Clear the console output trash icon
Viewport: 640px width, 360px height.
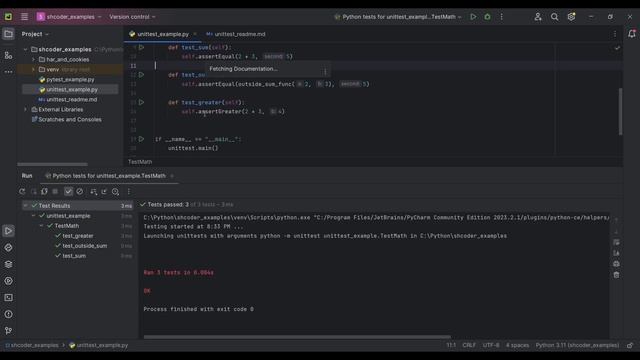[616, 275]
